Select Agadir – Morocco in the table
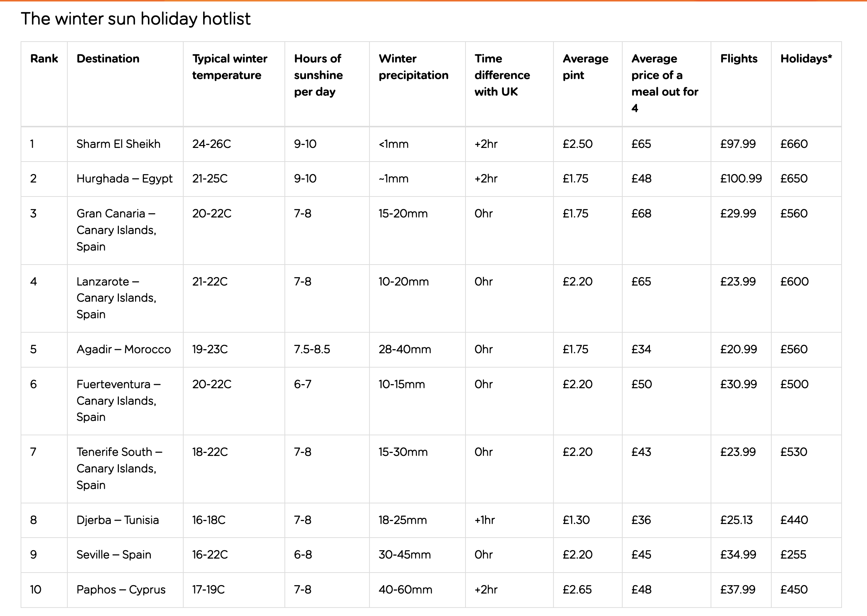The width and height of the screenshot is (867, 616). click(x=124, y=349)
